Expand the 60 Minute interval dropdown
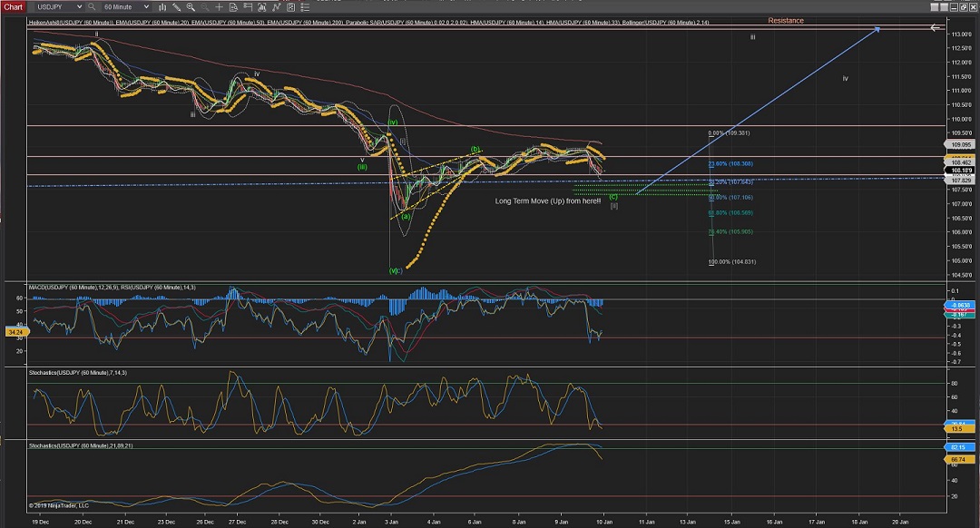 tap(146, 6)
